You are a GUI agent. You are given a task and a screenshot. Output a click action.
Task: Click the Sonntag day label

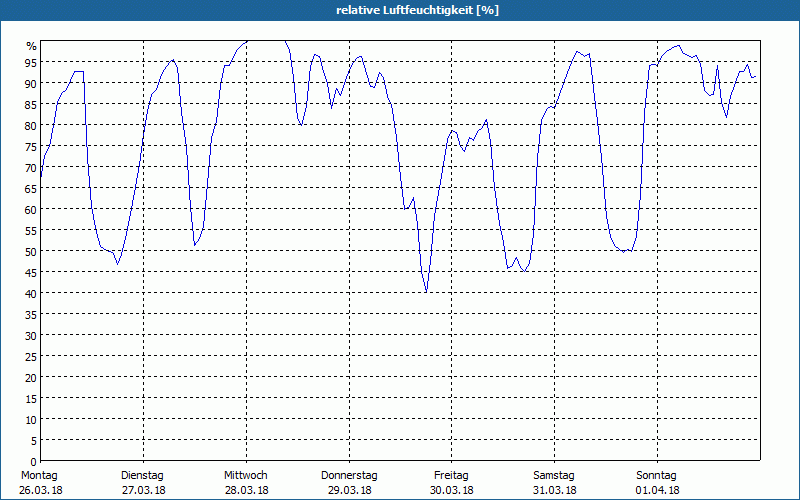[x=657, y=476]
